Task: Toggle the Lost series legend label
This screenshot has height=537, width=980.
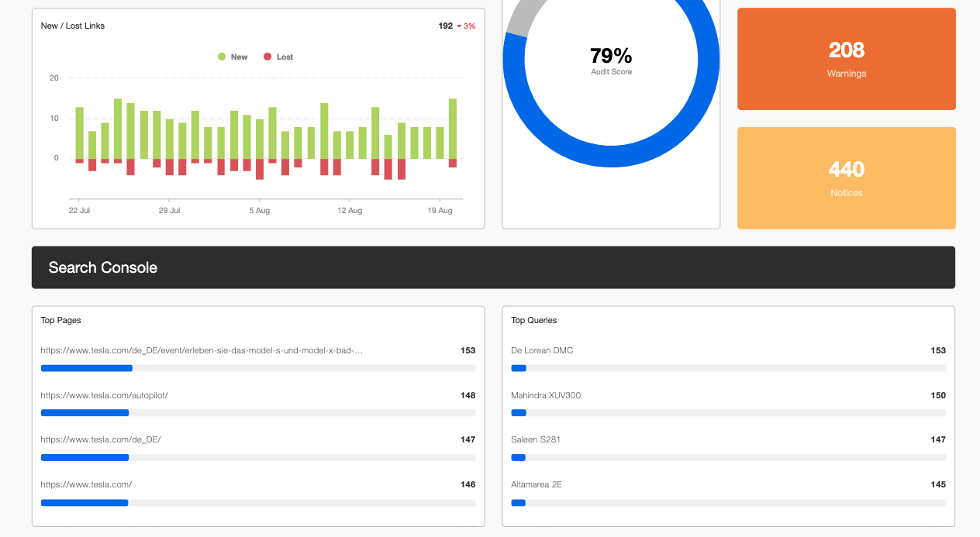Action: point(285,57)
